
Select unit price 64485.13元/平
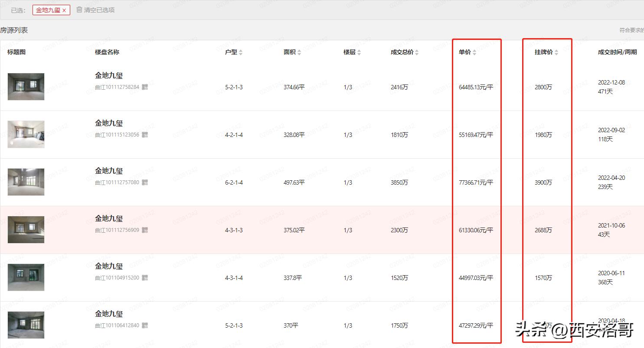[x=476, y=87]
